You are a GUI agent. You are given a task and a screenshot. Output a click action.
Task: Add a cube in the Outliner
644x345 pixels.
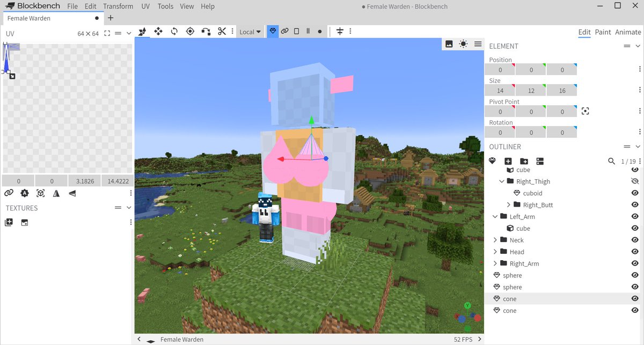click(508, 161)
